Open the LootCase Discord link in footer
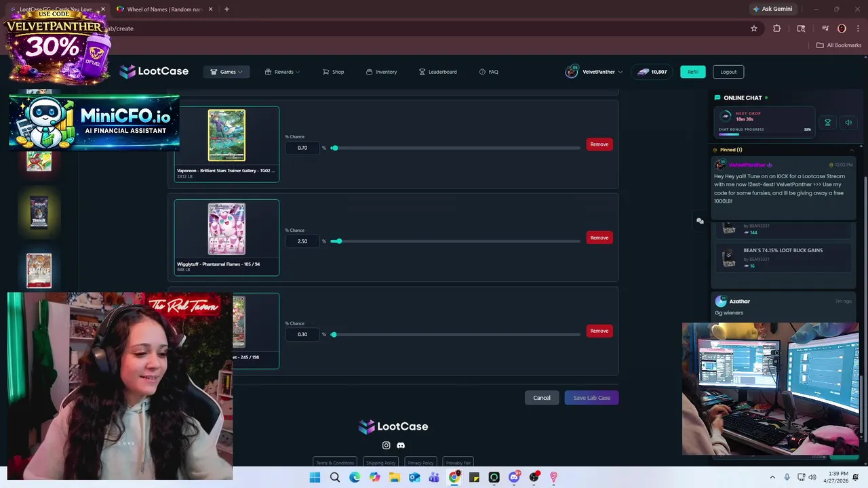Screen dimensions: 868x488 401,445
